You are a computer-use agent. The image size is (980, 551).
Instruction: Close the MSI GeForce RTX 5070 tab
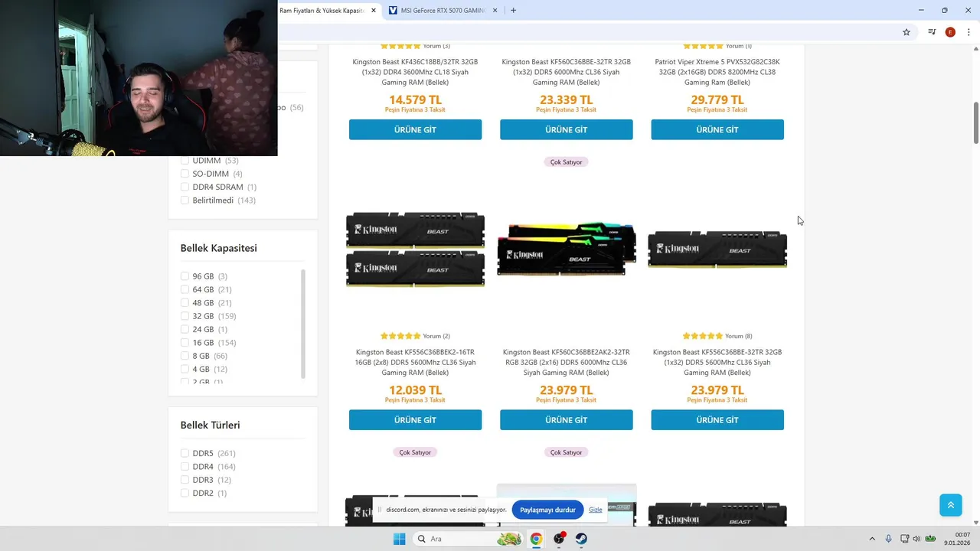click(495, 11)
